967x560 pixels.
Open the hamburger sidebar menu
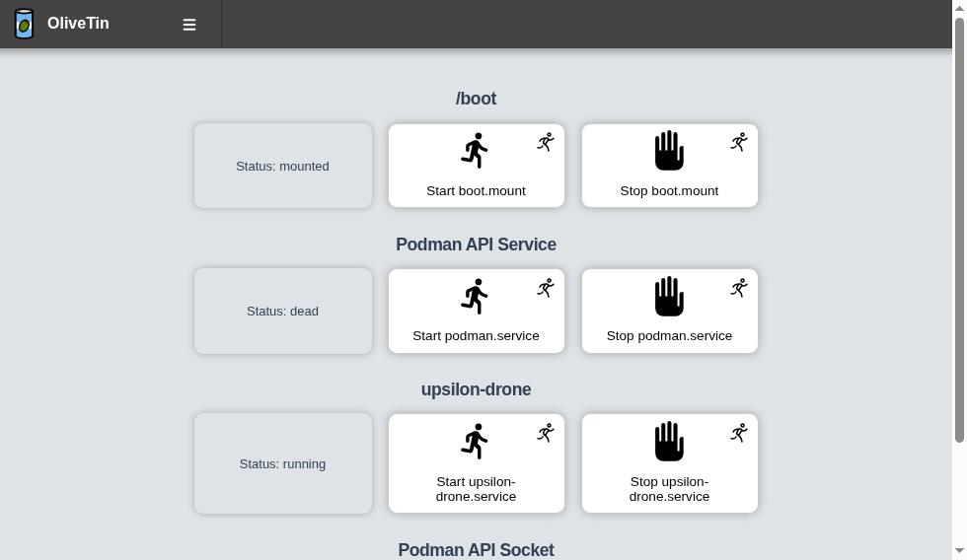point(189,25)
